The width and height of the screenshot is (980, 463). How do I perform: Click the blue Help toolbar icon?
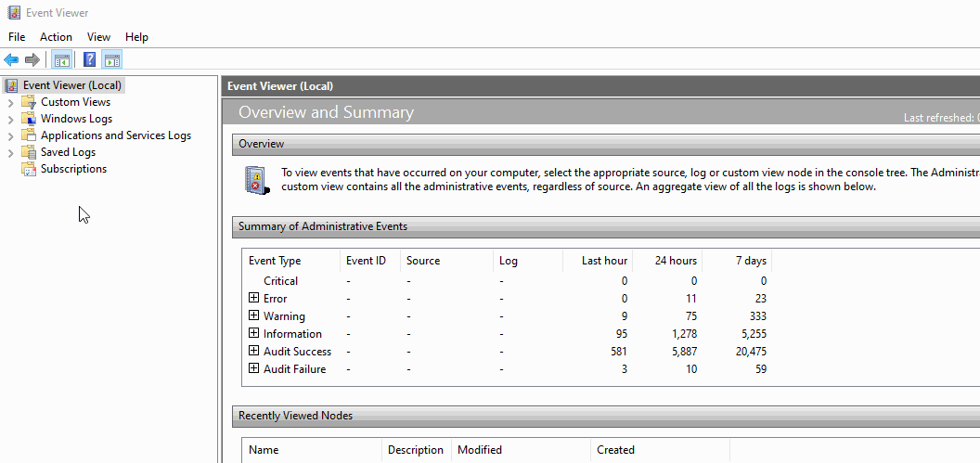pyautogui.click(x=90, y=60)
